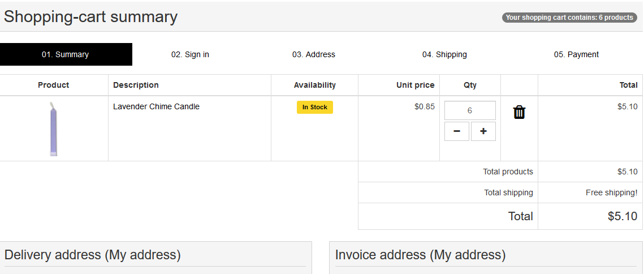Jump to the 04. Shipping step
Viewport: 644px width, 274px height.
coord(444,54)
